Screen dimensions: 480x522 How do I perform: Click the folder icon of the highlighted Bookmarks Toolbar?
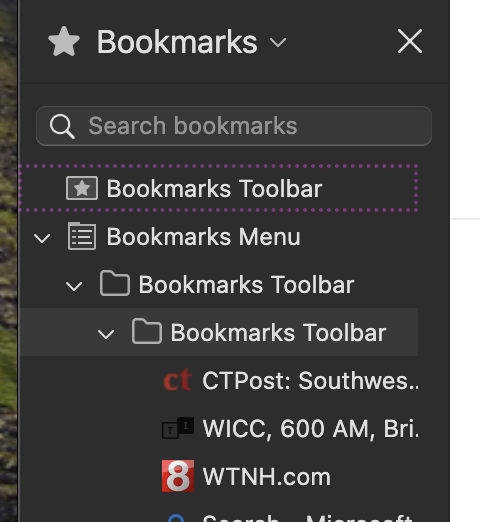pos(147,332)
